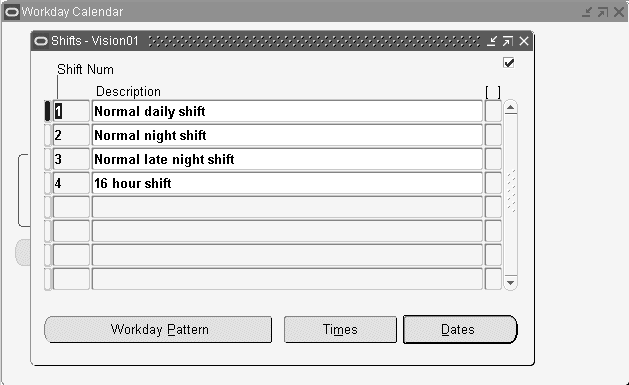The height and width of the screenshot is (385, 629).
Task: Maximize the Workday Calendar window
Action: pyautogui.click(x=603, y=12)
